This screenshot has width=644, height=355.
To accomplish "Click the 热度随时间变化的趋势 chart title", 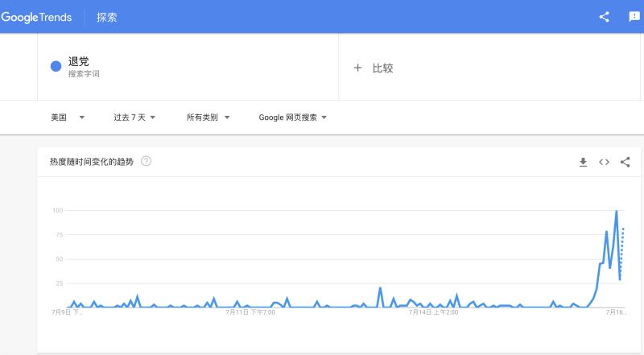I will pos(92,162).
